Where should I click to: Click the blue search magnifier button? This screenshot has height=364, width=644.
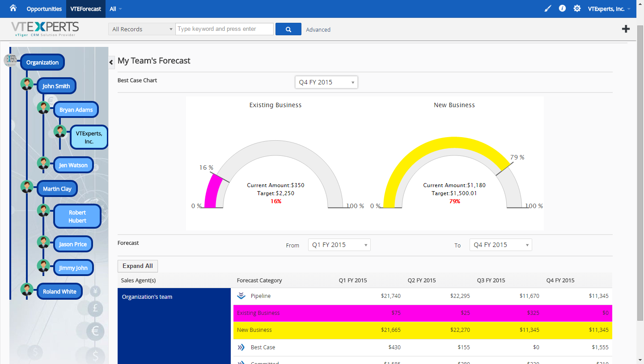point(288,29)
